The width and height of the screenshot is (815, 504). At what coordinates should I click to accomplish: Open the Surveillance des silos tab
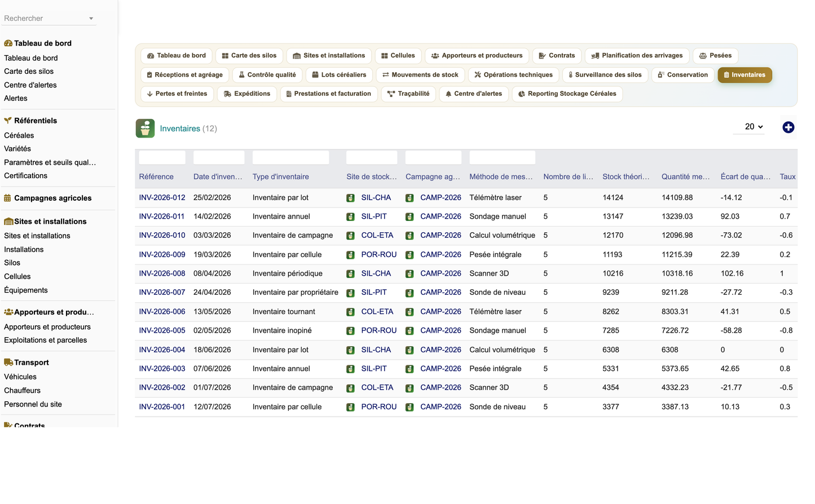(605, 75)
